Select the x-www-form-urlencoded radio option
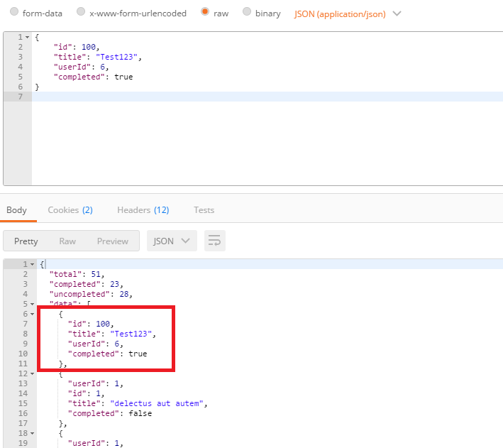 pyautogui.click(x=81, y=12)
